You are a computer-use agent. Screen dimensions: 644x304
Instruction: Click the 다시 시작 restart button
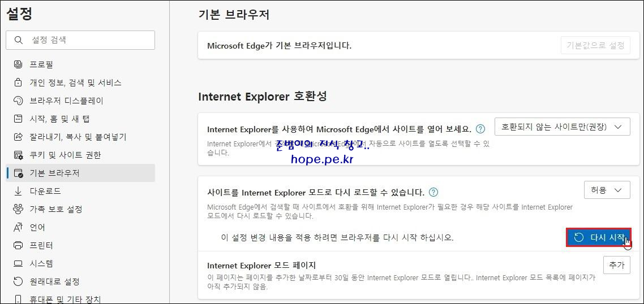coord(598,237)
